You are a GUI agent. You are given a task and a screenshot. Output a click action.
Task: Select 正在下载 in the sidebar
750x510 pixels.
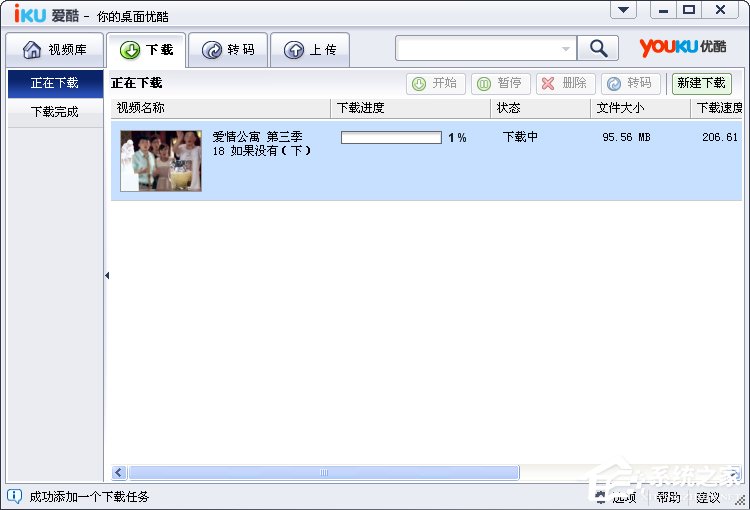[55, 83]
